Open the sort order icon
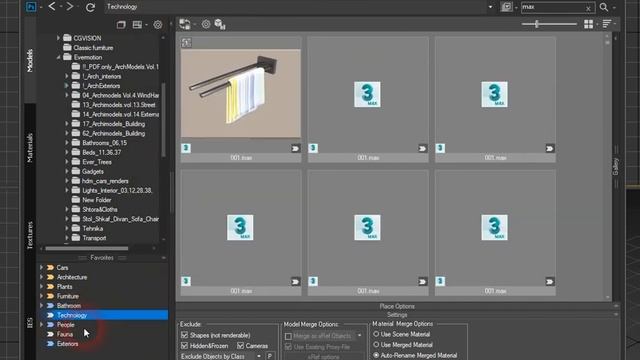 [x=607, y=24]
